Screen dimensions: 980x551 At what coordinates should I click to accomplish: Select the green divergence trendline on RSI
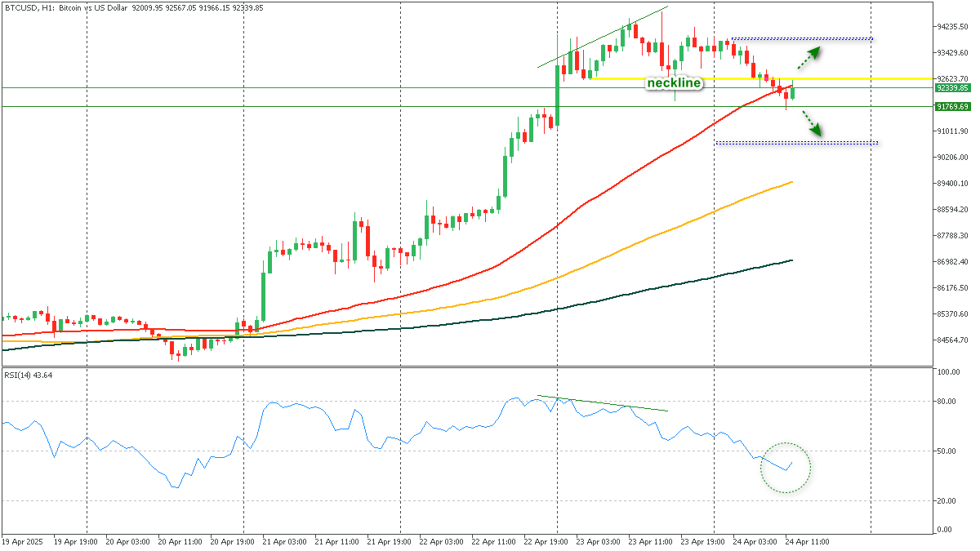(x=603, y=403)
